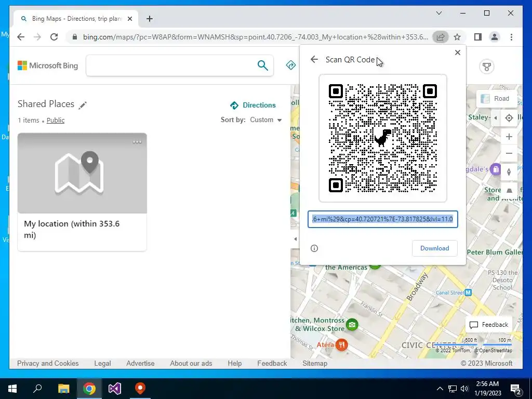Open the Advertise footer link

click(x=140, y=363)
